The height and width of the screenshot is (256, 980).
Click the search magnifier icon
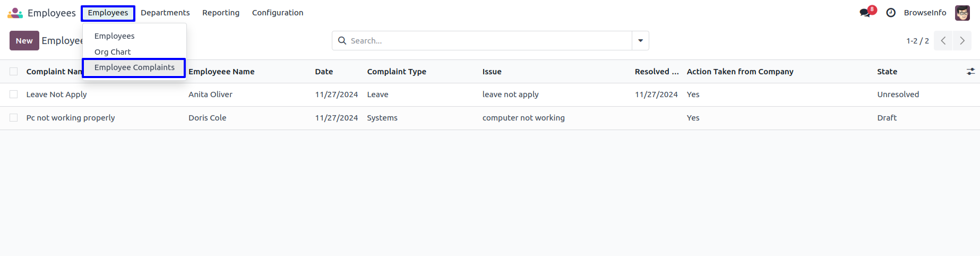pos(342,41)
